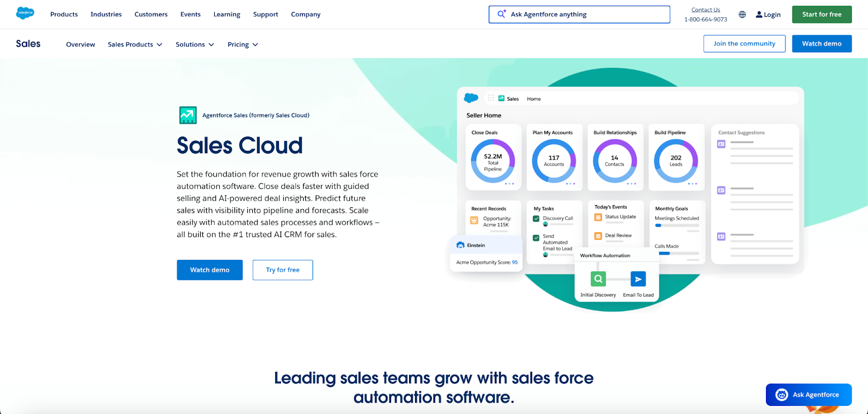Open the Ask Agentforce chat button

(x=809, y=394)
